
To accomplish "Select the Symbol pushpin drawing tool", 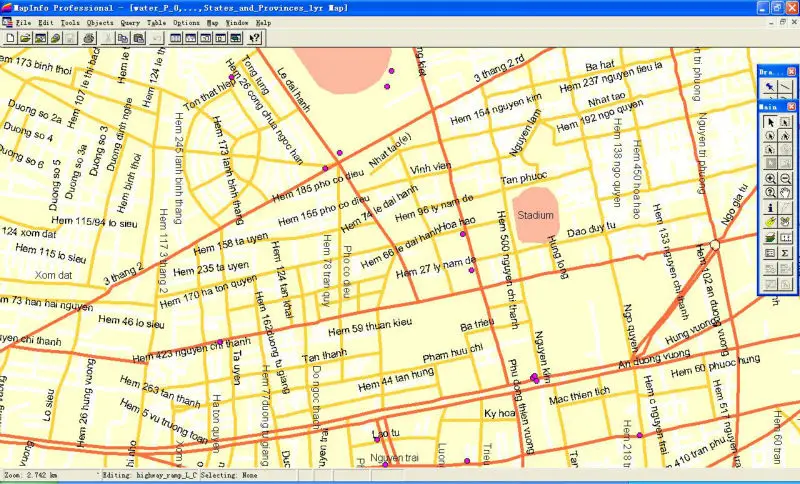I will (x=770, y=87).
